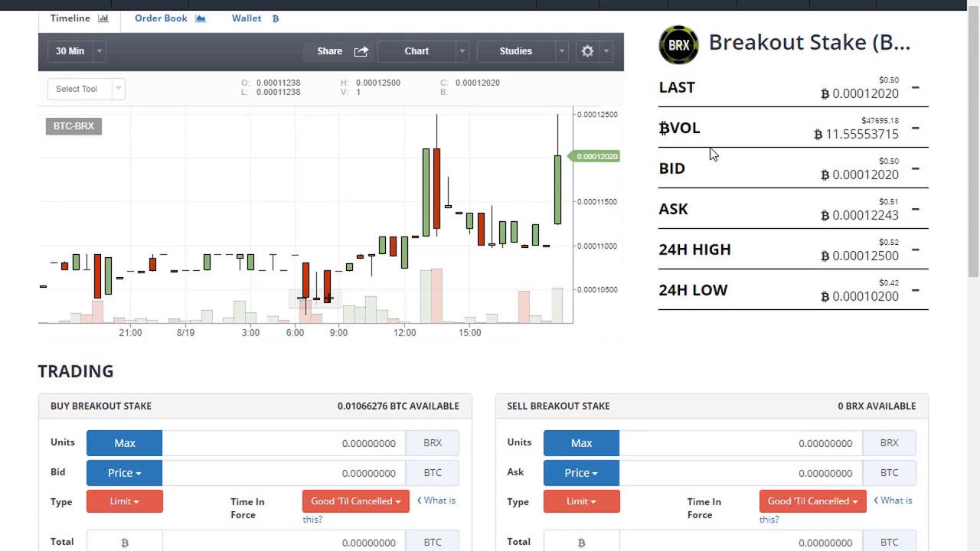Click the Sell Total input field
Image resolution: width=980 pixels, height=551 pixels.
point(740,542)
